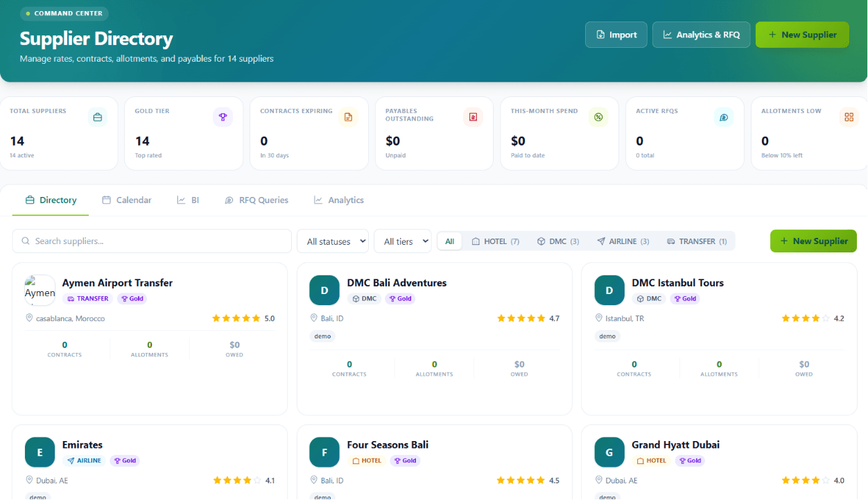Click Gold badge on Four Seasons Bali
Viewport: 868px width, 500px height.
(x=404, y=460)
